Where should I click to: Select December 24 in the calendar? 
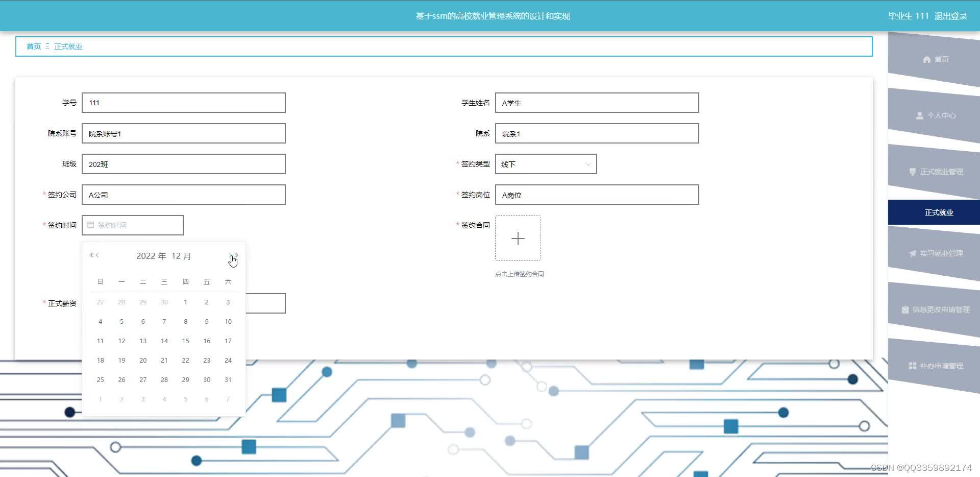tap(228, 361)
